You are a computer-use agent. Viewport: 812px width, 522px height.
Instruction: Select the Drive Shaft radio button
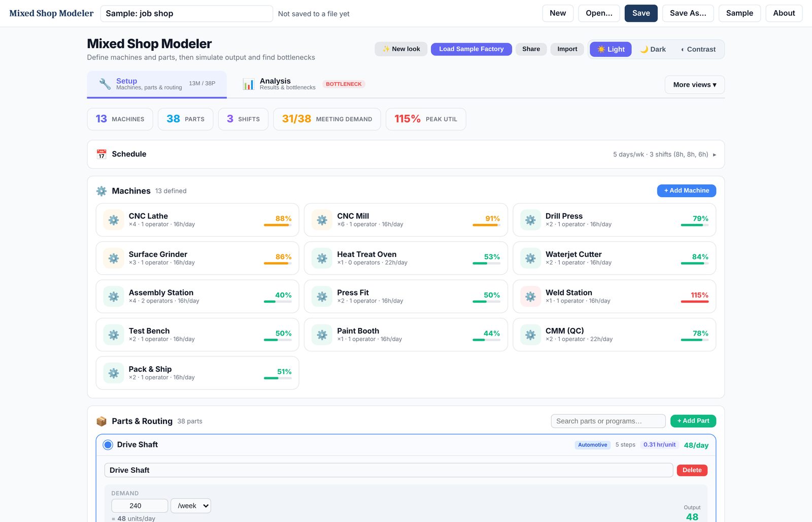(x=108, y=445)
